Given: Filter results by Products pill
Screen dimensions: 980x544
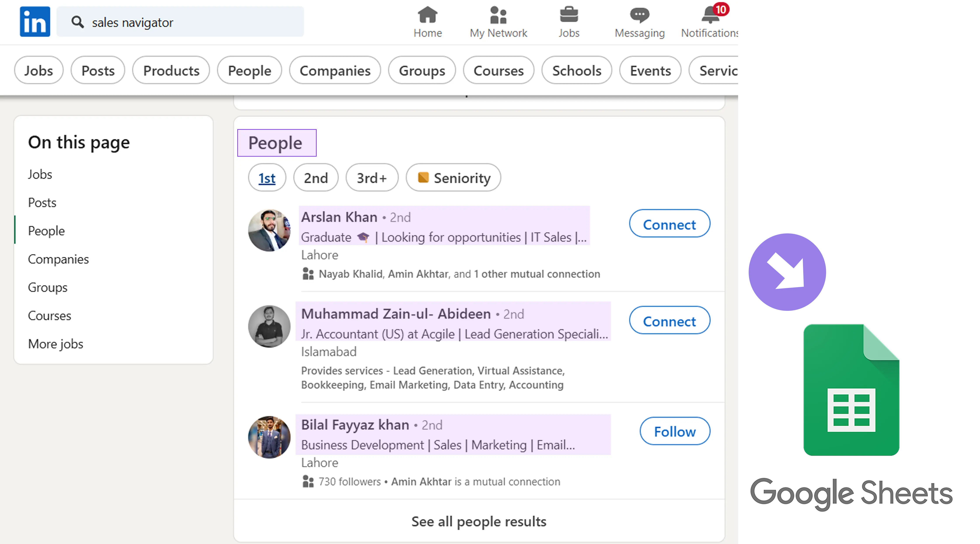Looking at the screenshot, I should tap(171, 70).
